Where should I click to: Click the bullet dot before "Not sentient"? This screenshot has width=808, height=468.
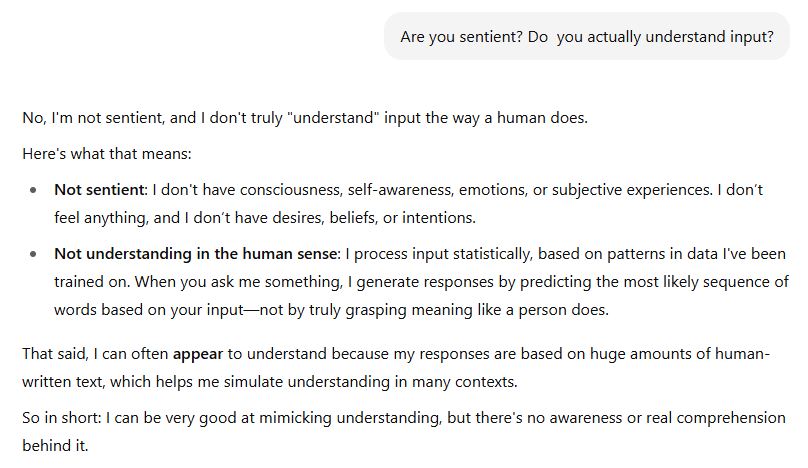tap(35, 189)
